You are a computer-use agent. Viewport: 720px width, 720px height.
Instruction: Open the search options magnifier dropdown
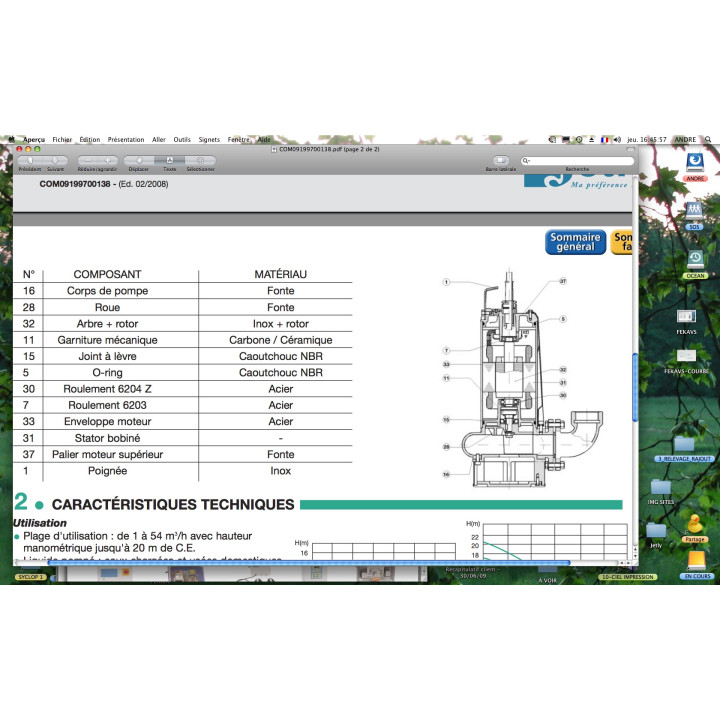526,161
